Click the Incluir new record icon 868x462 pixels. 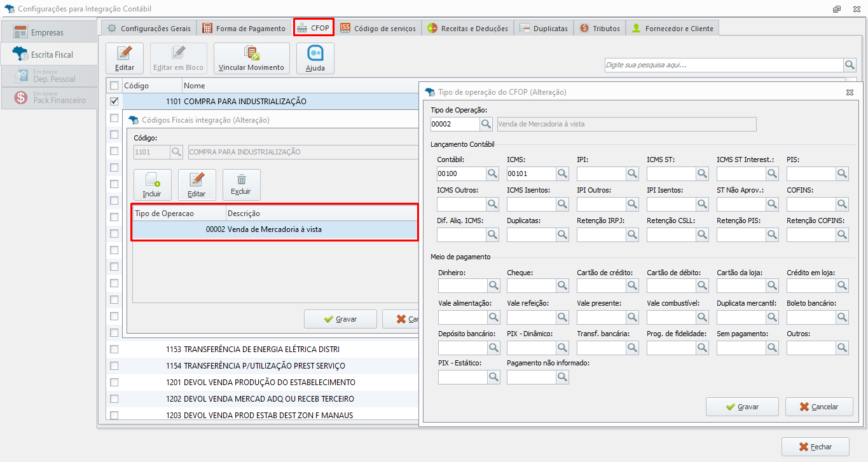pos(153,180)
